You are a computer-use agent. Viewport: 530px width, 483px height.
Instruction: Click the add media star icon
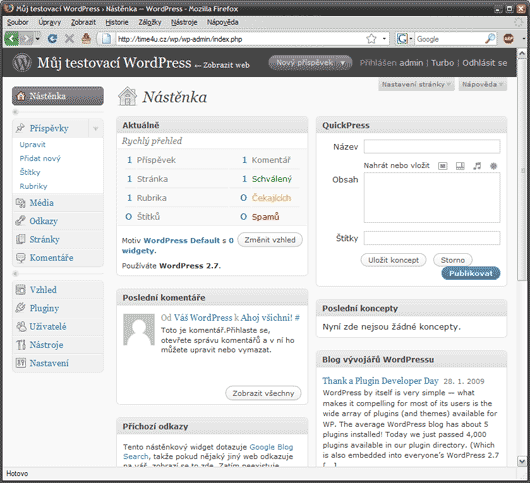(493, 166)
